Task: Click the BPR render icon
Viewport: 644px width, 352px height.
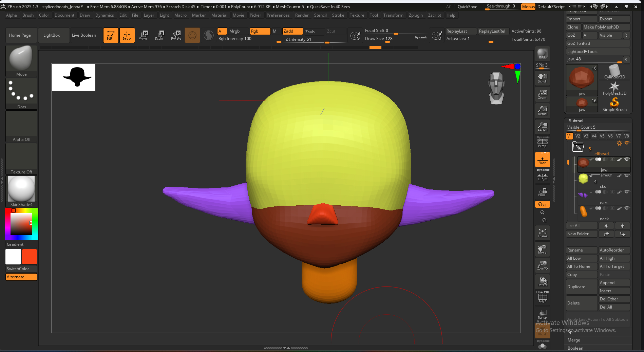Action: (x=542, y=54)
